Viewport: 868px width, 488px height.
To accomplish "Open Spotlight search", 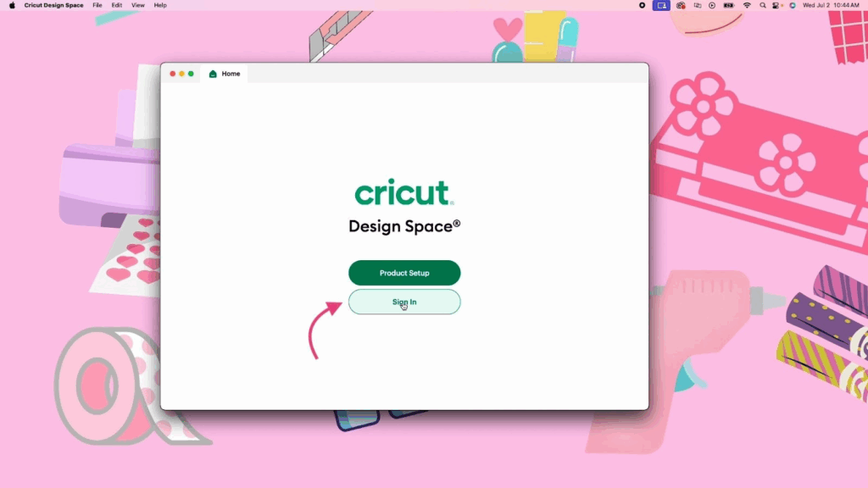I will coord(763,6).
